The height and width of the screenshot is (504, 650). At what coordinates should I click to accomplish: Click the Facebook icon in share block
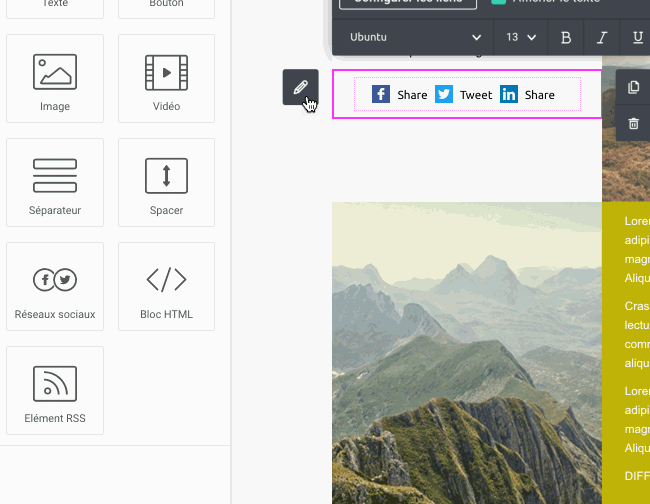[381, 94]
